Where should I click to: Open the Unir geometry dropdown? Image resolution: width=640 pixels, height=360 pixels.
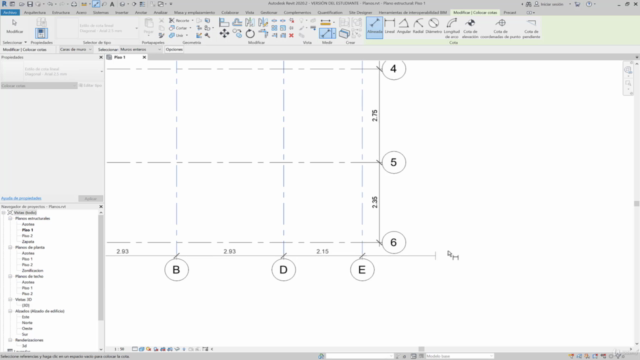click(178, 36)
